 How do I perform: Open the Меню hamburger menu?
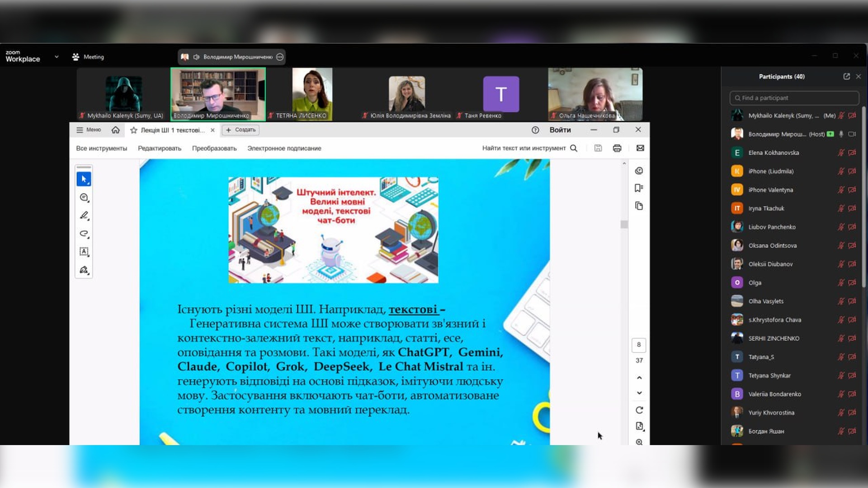pyautogui.click(x=89, y=130)
